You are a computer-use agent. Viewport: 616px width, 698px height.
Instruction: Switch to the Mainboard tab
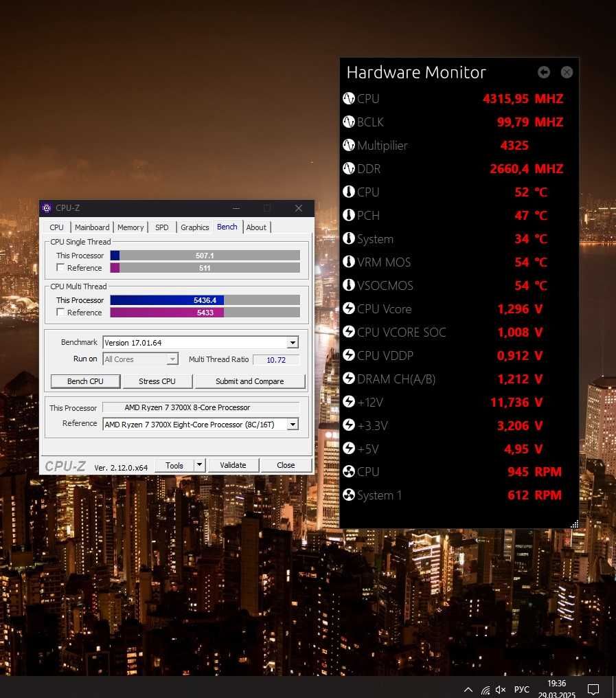[x=92, y=227]
